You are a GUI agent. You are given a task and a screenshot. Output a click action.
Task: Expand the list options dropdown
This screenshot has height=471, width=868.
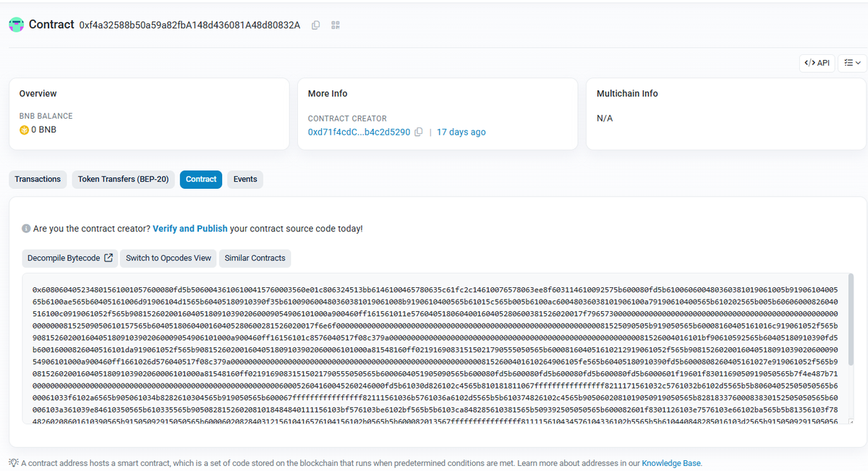852,63
